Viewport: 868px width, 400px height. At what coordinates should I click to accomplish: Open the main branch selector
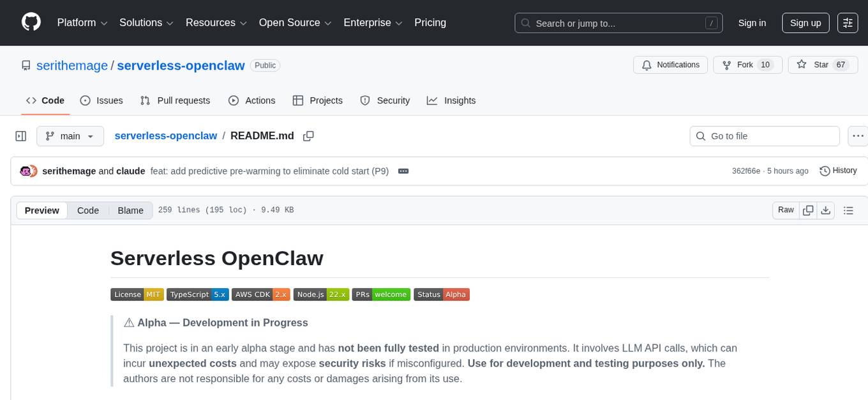point(70,135)
